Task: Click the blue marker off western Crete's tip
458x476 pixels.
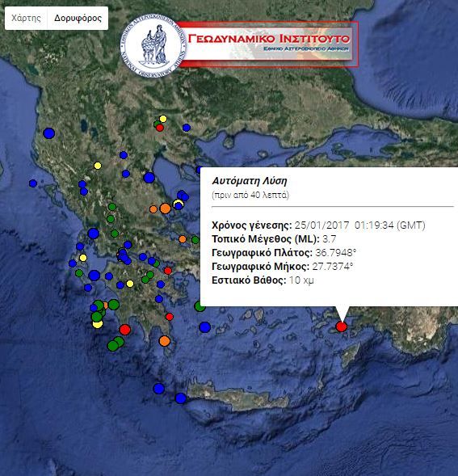Action: pyautogui.click(x=181, y=398)
